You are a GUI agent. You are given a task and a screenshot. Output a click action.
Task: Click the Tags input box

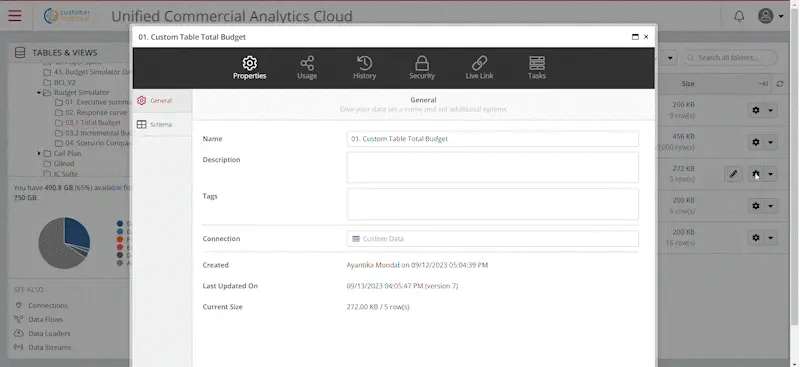coord(492,204)
